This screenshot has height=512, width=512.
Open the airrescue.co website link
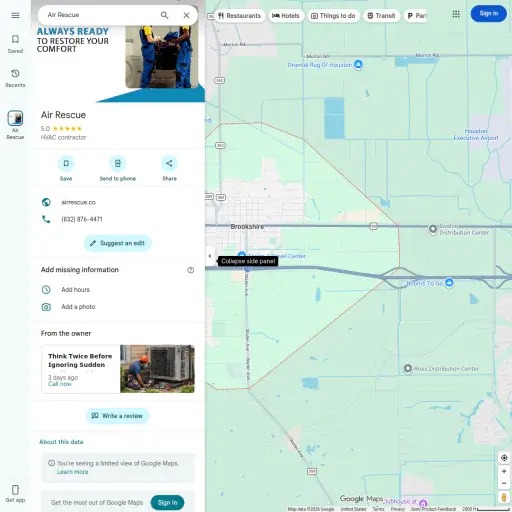78,202
